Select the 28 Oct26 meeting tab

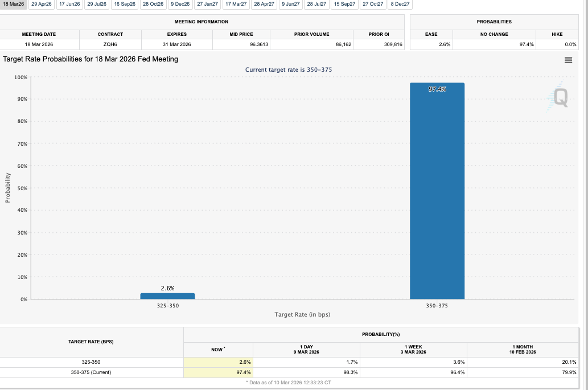(154, 5)
